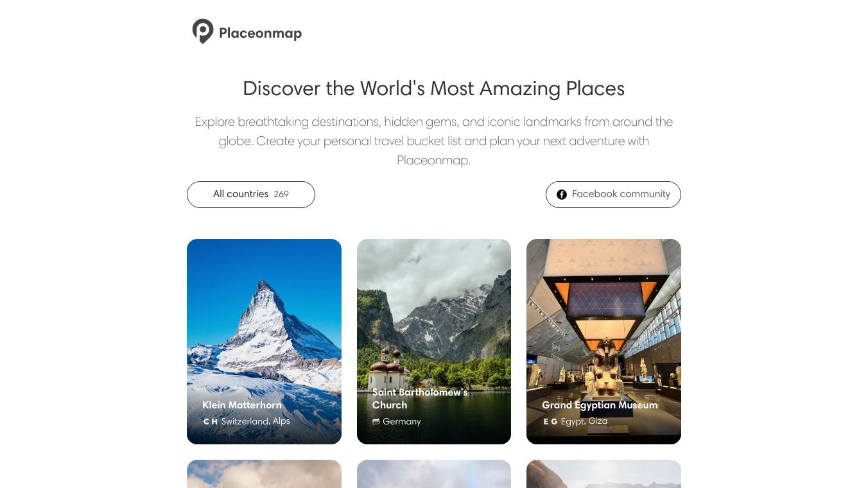The width and height of the screenshot is (868, 488).
Task: Click the Placeonmap brand name text
Action: (260, 33)
